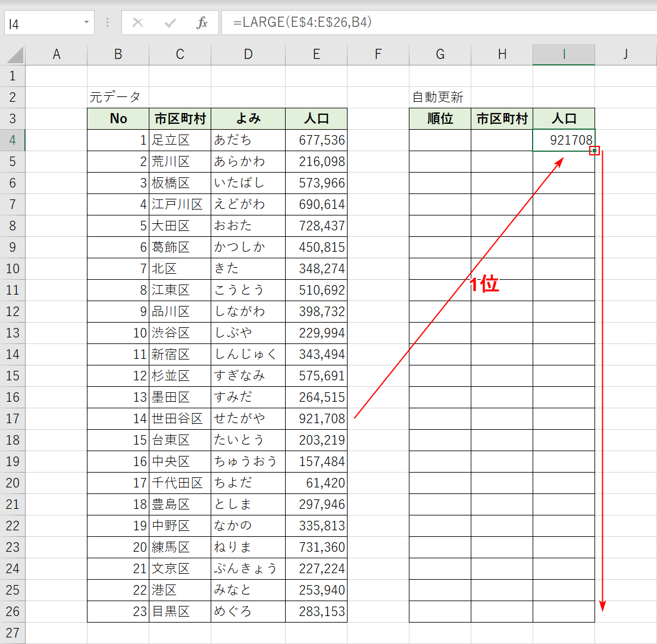Select column A header
657x644 pixels.
coord(56,55)
